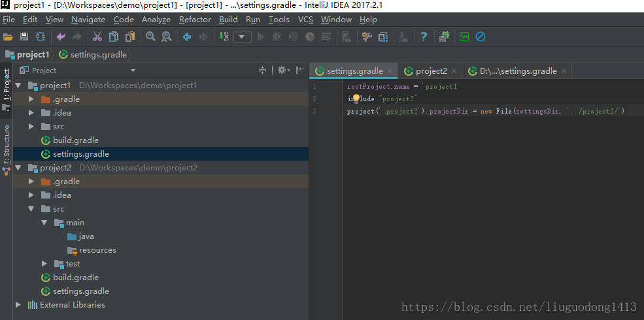The image size is (644, 320).
Task: Click the Collapse All icon in the Project panel
Action: [x=262, y=71]
